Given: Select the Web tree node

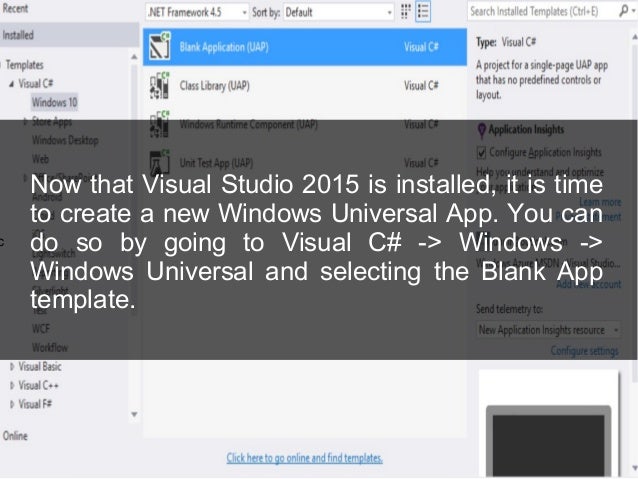Looking at the screenshot, I should tap(40, 159).
